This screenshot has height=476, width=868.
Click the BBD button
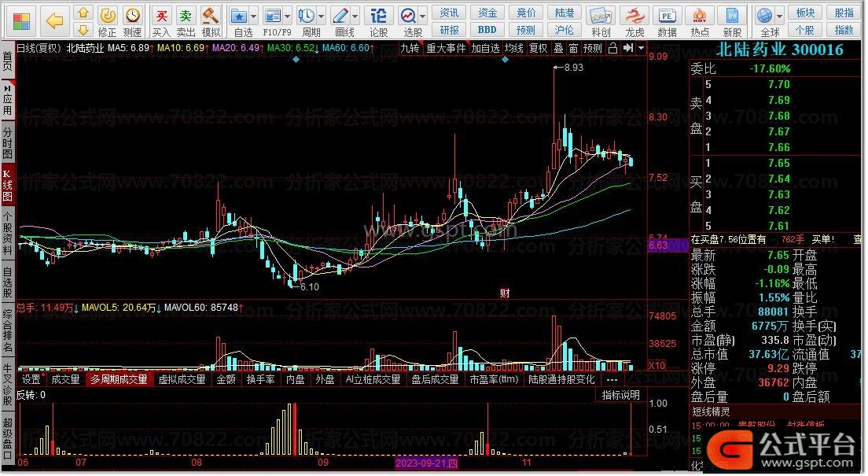(487, 30)
